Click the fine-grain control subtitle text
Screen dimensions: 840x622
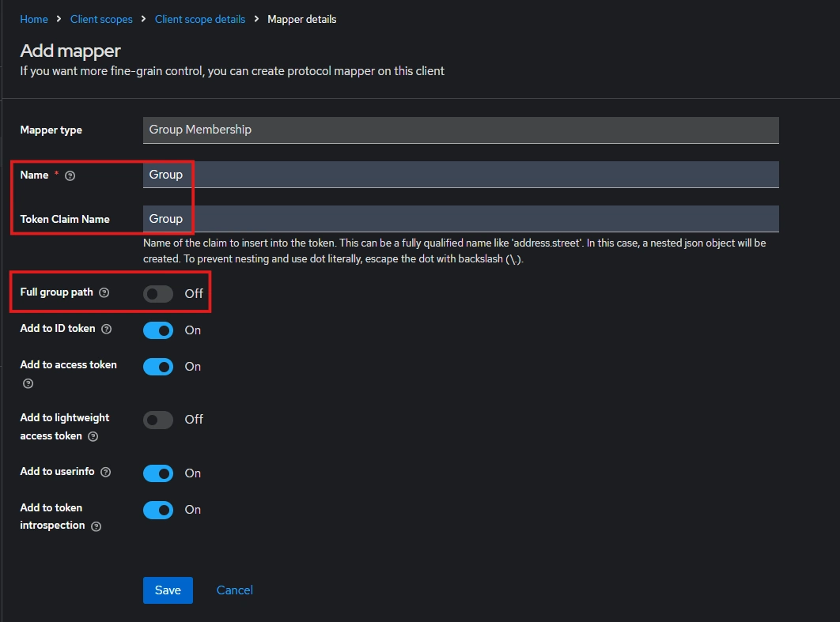click(232, 71)
